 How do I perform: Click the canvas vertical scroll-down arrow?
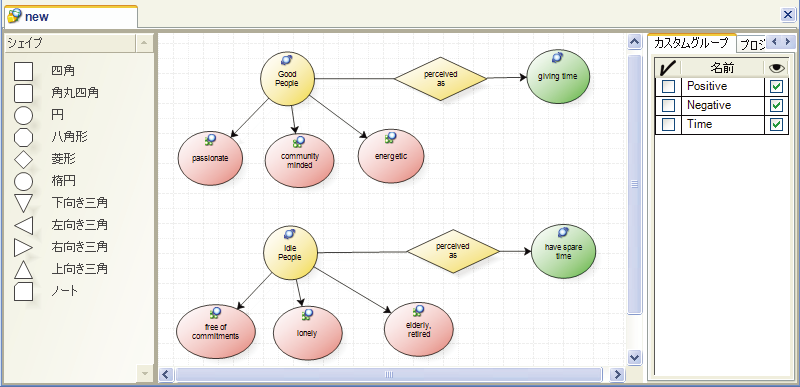coord(634,358)
